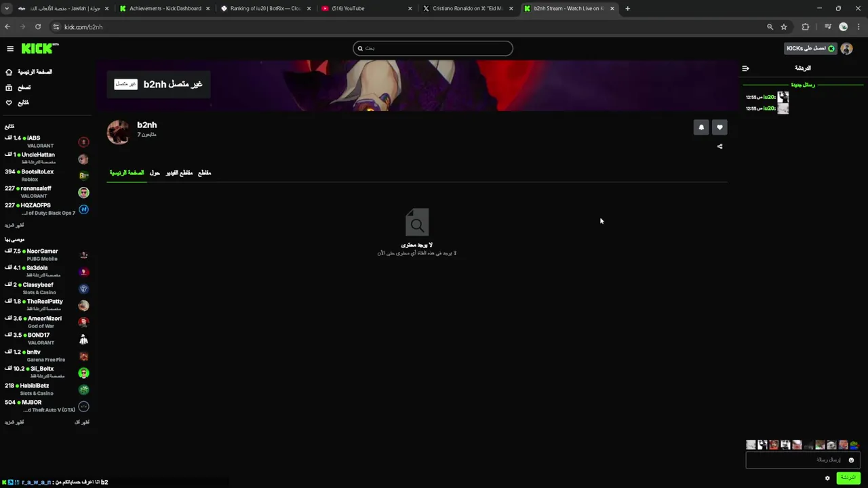Open MJBOR recommended channel
Screen dimensions: 868x488
click(46, 405)
